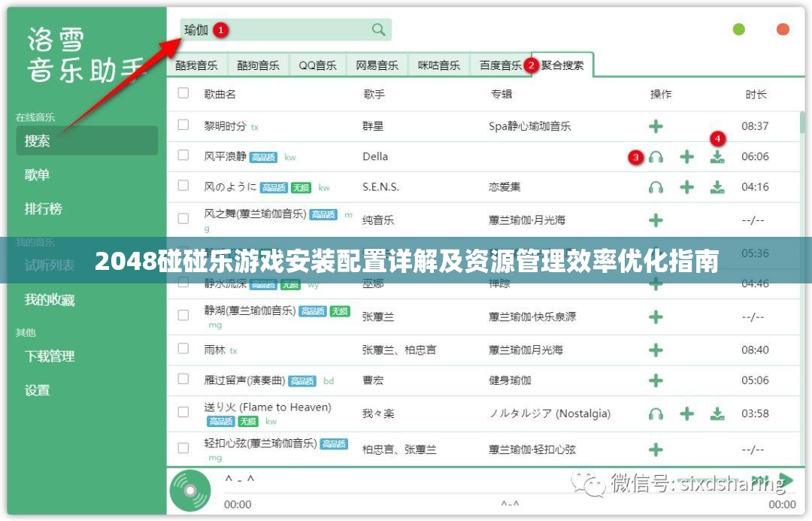This screenshot has height=521, width=812.
Task: Click artist 张蕙兰、柏忠言
Action: point(399,350)
